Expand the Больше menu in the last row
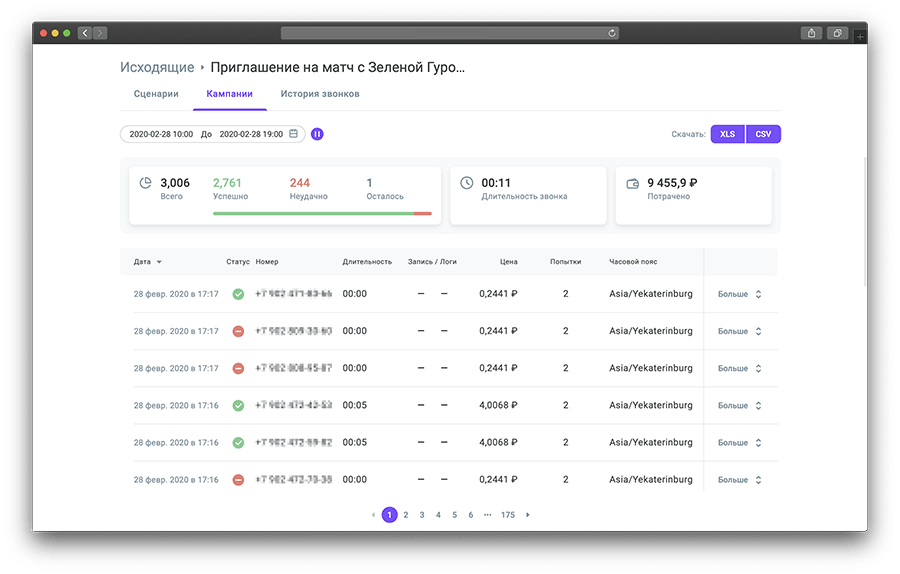 (740, 479)
